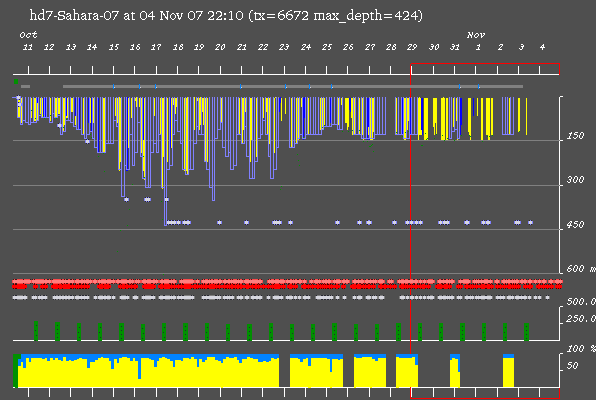Click date label 11 on the time axis
596x400 pixels.
coord(27,47)
